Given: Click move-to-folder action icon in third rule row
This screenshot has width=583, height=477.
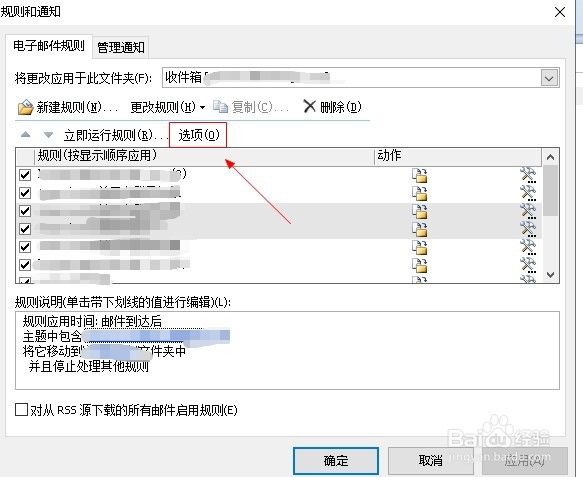Looking at the screenshot, I should tap(420, 211).
